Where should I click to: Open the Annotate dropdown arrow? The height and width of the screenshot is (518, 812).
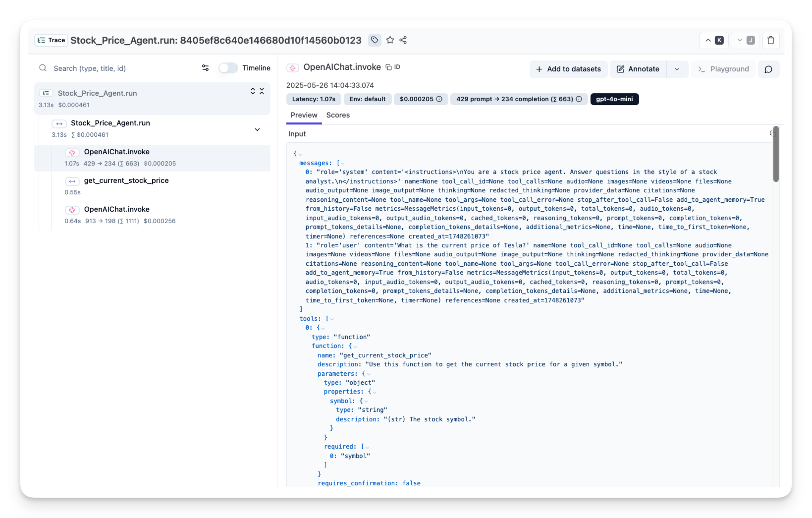point(677,69)
